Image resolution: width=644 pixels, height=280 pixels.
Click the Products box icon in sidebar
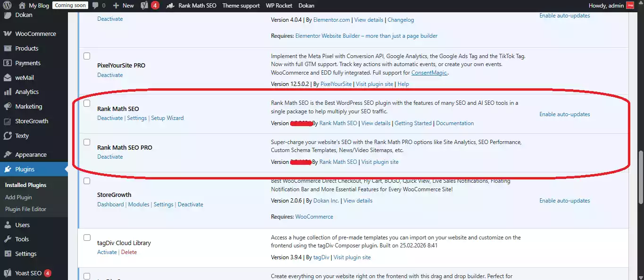click(8, 49)
